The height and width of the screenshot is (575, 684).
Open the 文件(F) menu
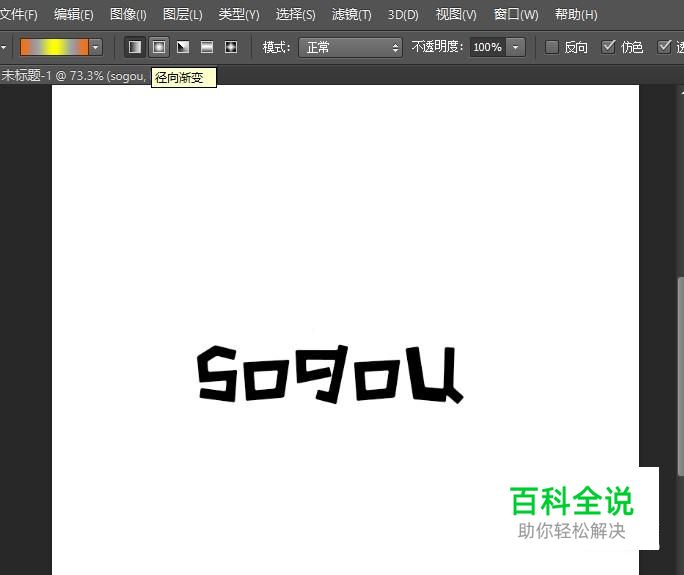tap(18, 14)
